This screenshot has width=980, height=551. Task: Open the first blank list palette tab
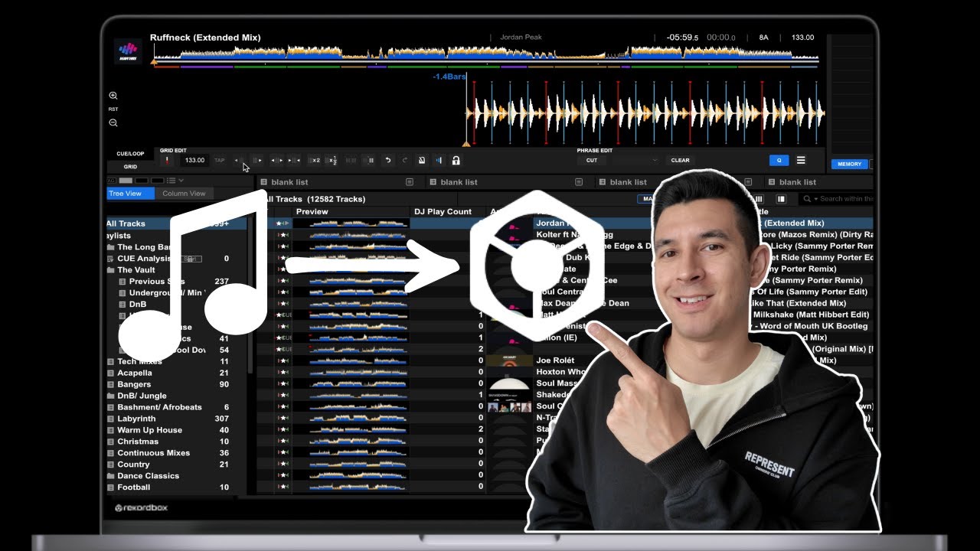pyautogui.click(x=289, y=182)
